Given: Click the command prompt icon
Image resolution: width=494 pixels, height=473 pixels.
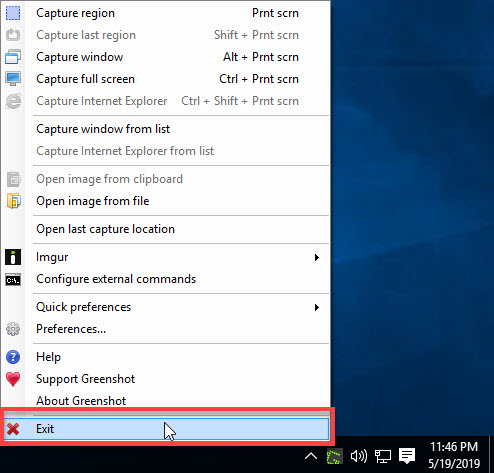Looking at the screenshot, I should point(13,280).
